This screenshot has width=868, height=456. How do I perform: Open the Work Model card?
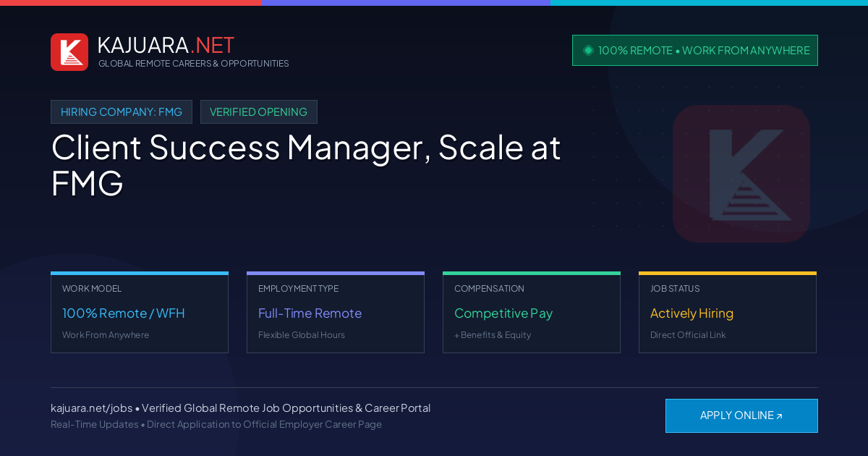click(140, 313)
